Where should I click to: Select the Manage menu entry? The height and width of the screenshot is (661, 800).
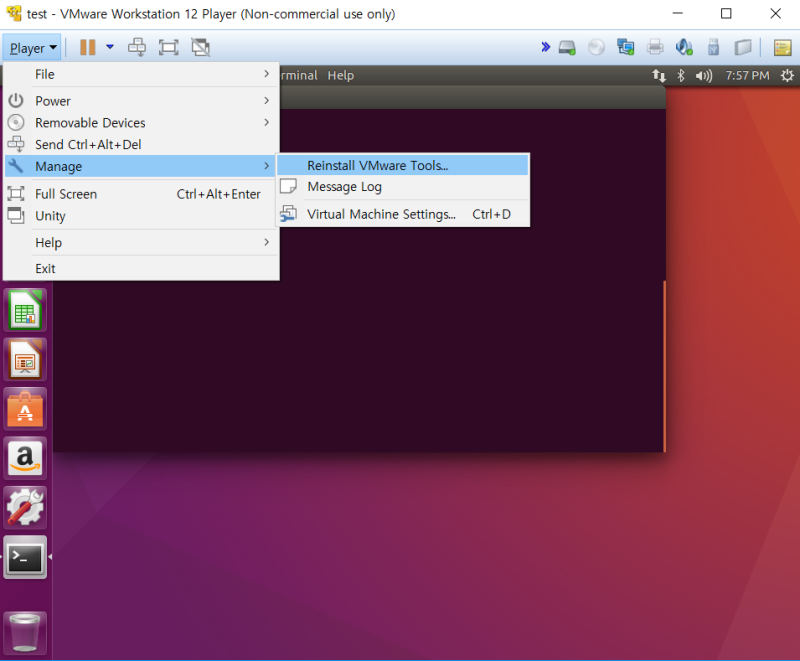pyautogui.click(x=142, y=166)
